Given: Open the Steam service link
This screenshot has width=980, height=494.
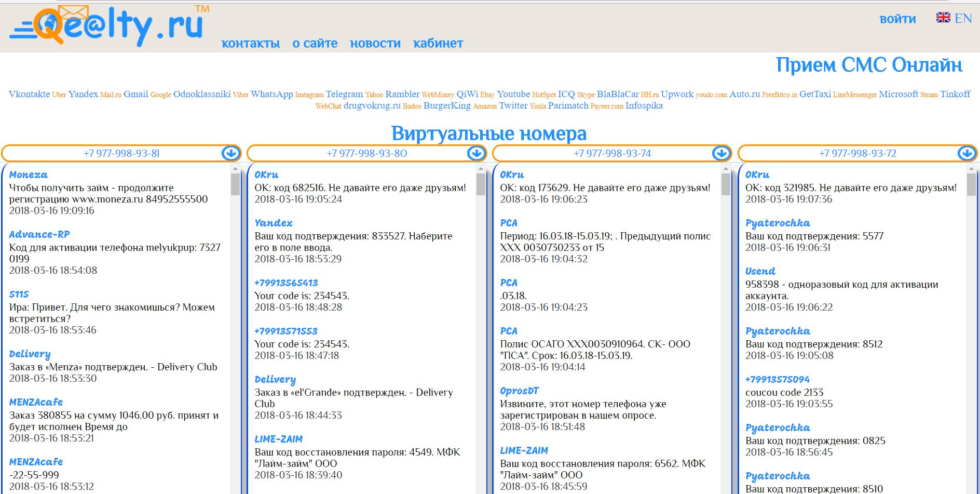Looking at the screenshot, I should click(x=929, y=95).
